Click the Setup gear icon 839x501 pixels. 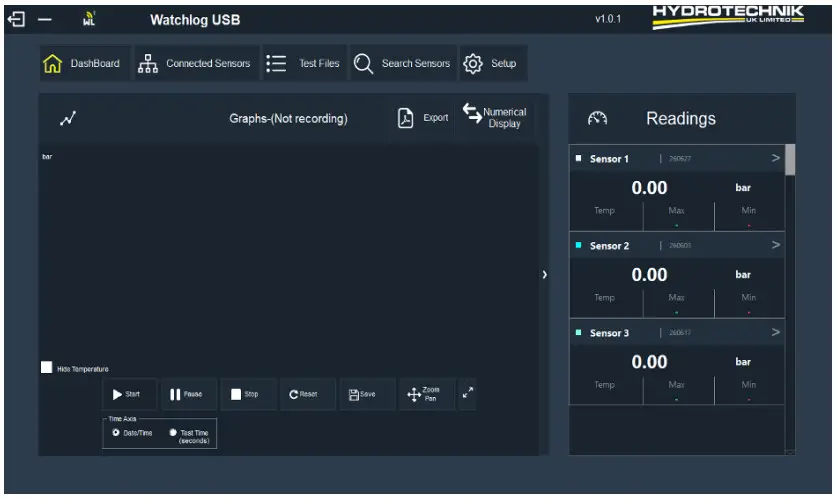point(473,64)
